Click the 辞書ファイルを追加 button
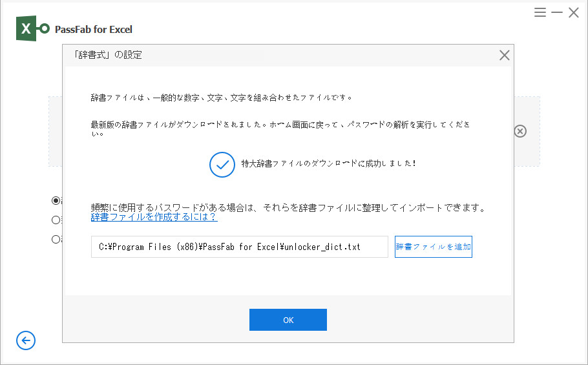The image size is (588, 365). [x=433, y=247]
